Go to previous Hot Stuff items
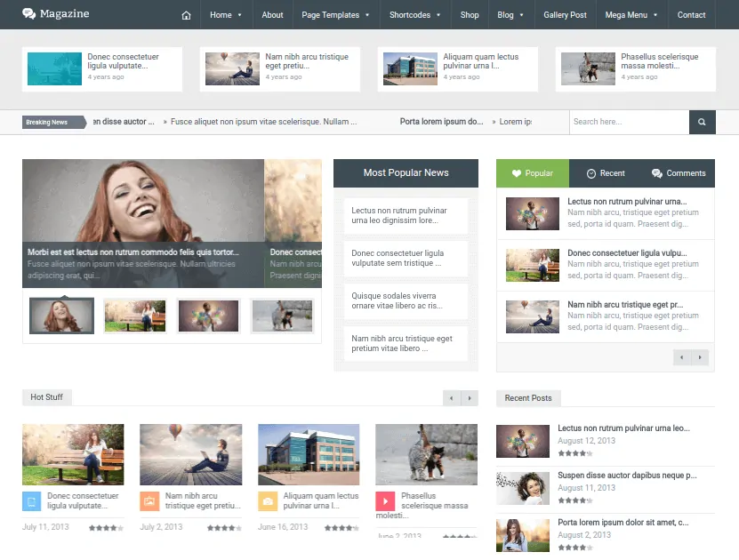This screenshot has height=560, width=739. (x=452, y=398)
